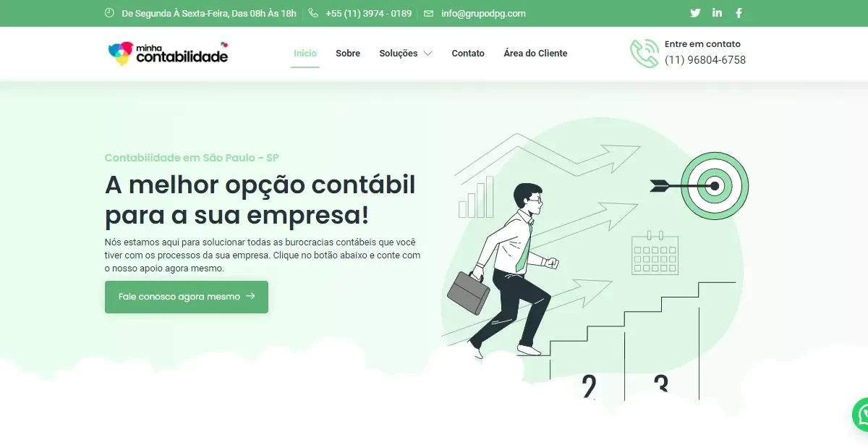Click the target bullseye illustration

click(714, 186)
